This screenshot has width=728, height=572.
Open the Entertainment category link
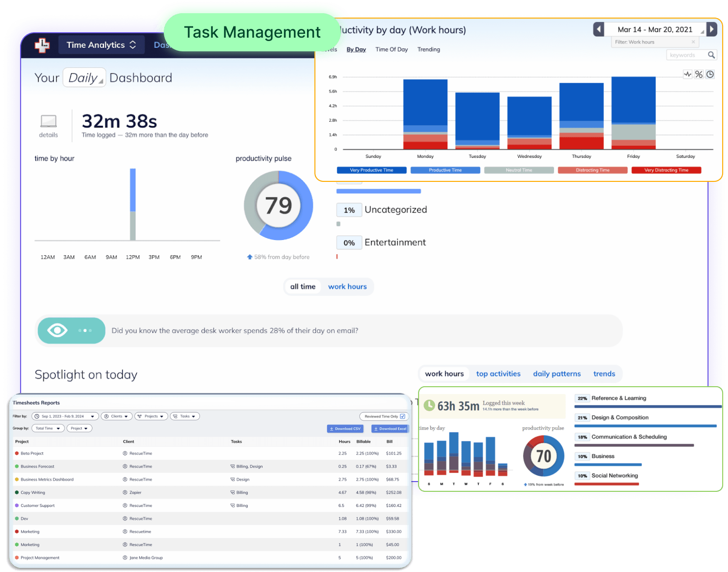coord(395,242)
